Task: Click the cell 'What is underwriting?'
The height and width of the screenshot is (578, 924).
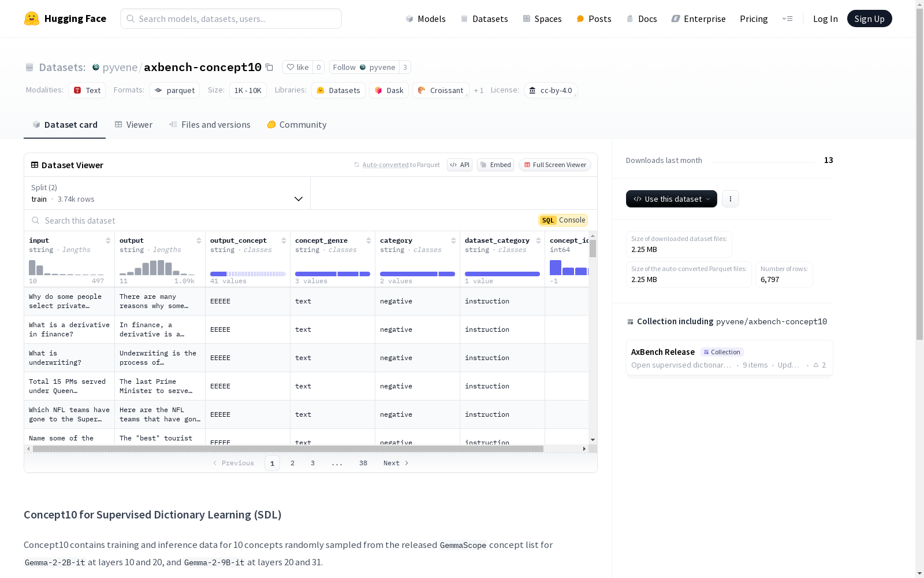Action: (69, 358)
